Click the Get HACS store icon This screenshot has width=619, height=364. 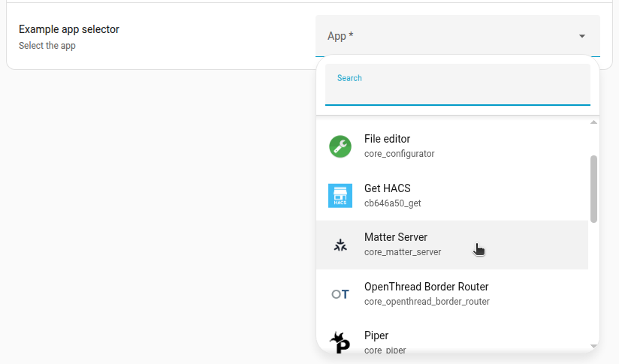pos(340,195)
